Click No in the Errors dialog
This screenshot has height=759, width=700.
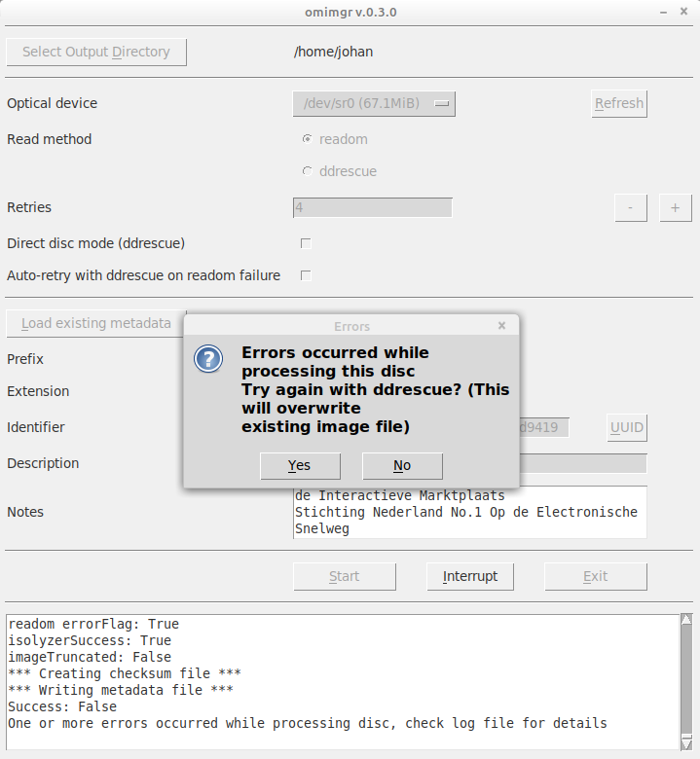pyautogui.click(x=401, y=466)
